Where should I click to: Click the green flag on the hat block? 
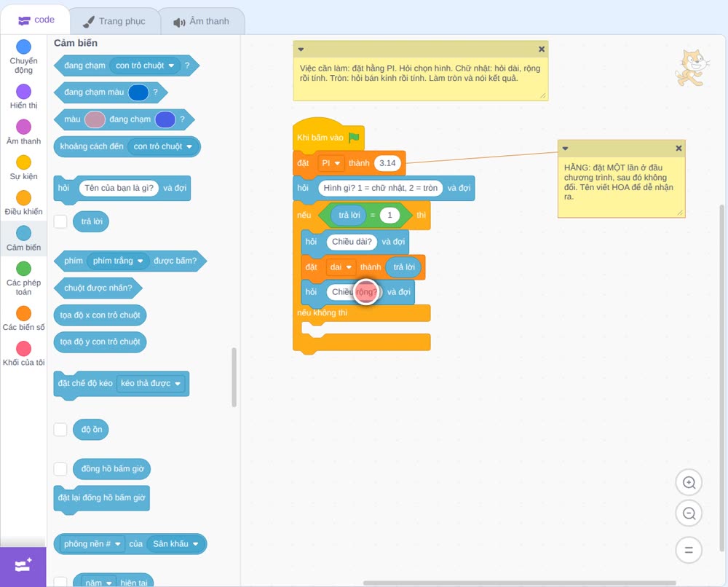pos(355,137)
